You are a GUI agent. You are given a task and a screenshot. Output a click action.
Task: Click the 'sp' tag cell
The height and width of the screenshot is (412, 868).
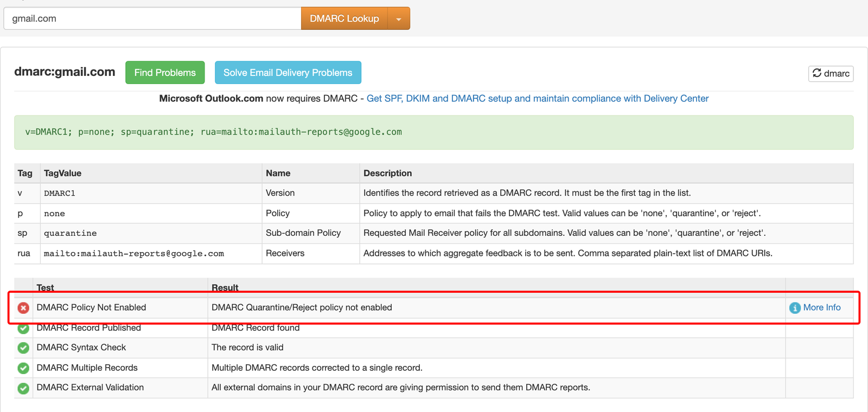(27, 233)
